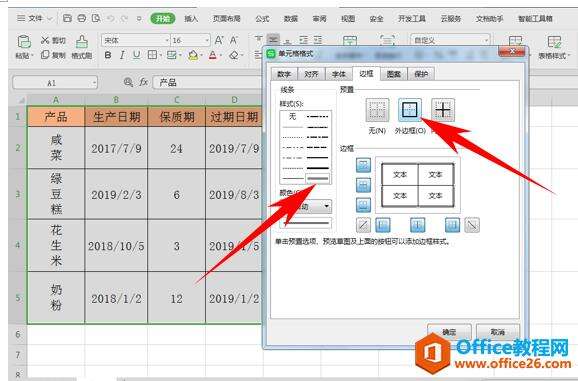Screen dimensions: 578x381
Task: Dismiss the dialog with 取消
Action: pyautogui.click(x=498, y=332)
